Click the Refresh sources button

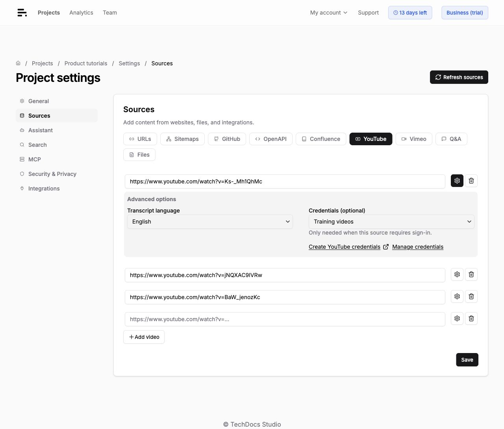tap(459, 77)
